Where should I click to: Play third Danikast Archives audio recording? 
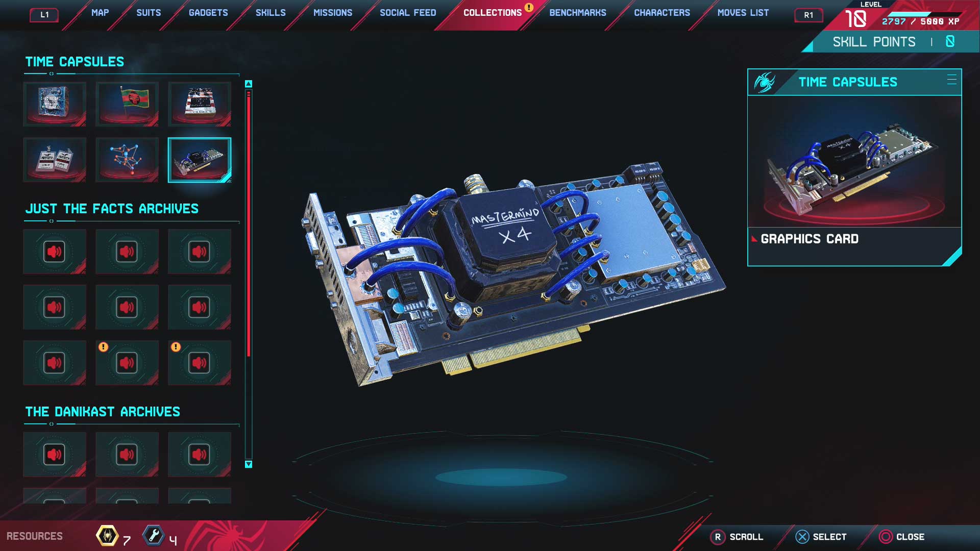click(x=200, y=455)
